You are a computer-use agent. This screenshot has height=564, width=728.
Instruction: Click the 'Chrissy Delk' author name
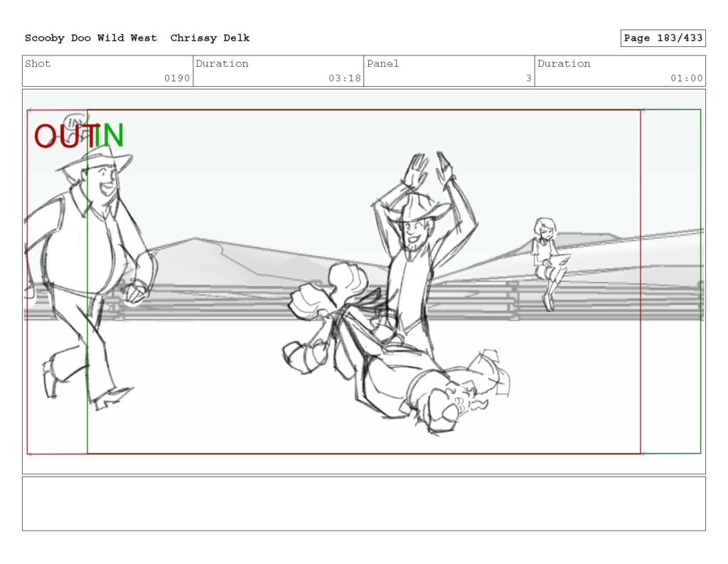210,38
